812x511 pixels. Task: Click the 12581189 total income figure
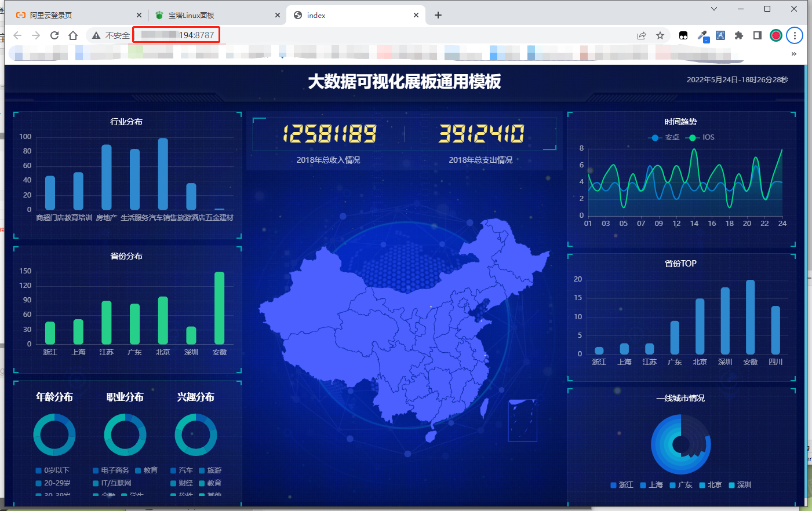click(x=329, y=134)
